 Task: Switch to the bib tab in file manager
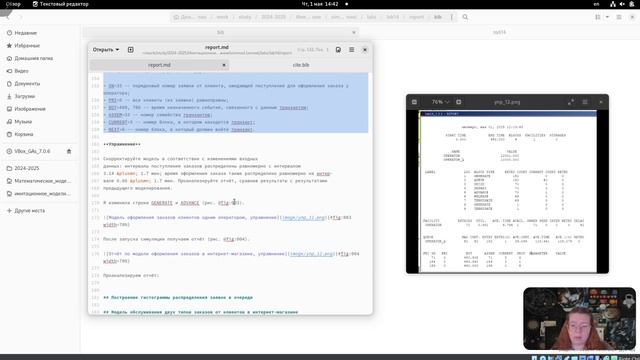220,32
